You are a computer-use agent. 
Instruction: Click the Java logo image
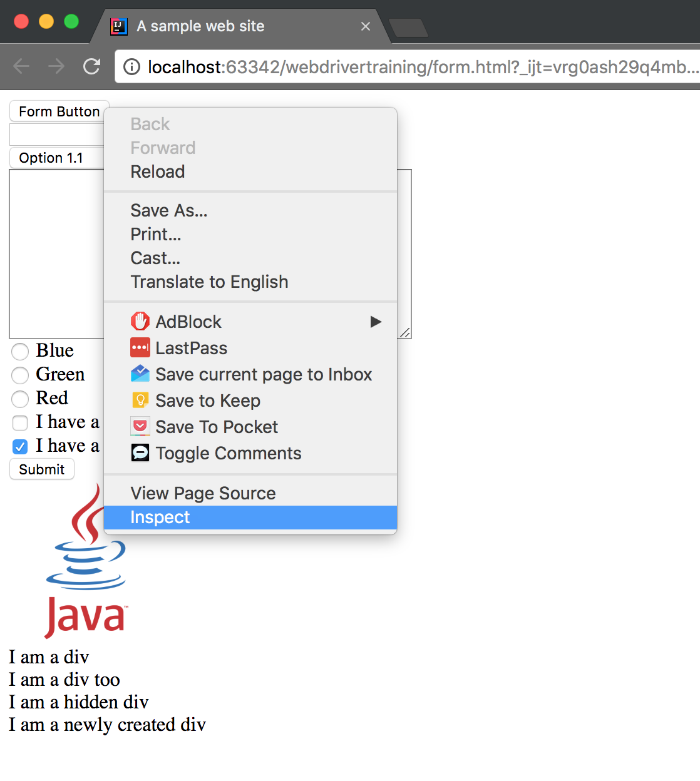click(86, 563)
